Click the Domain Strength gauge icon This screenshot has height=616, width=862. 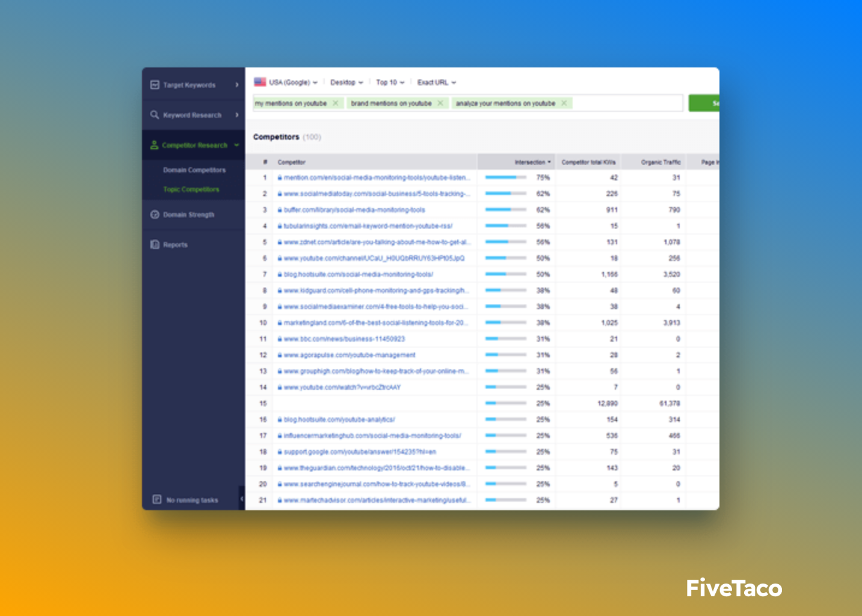pos(155,214)
